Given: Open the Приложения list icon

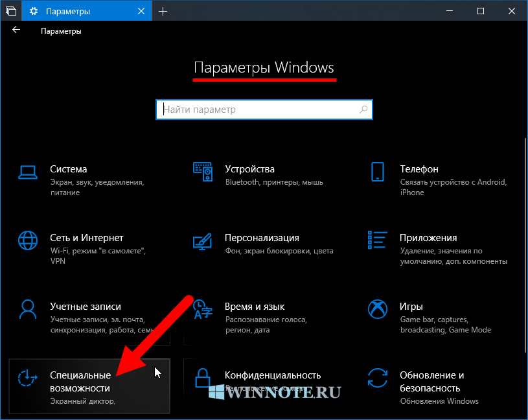Looking at the screenshot, I should coord(378,240).
